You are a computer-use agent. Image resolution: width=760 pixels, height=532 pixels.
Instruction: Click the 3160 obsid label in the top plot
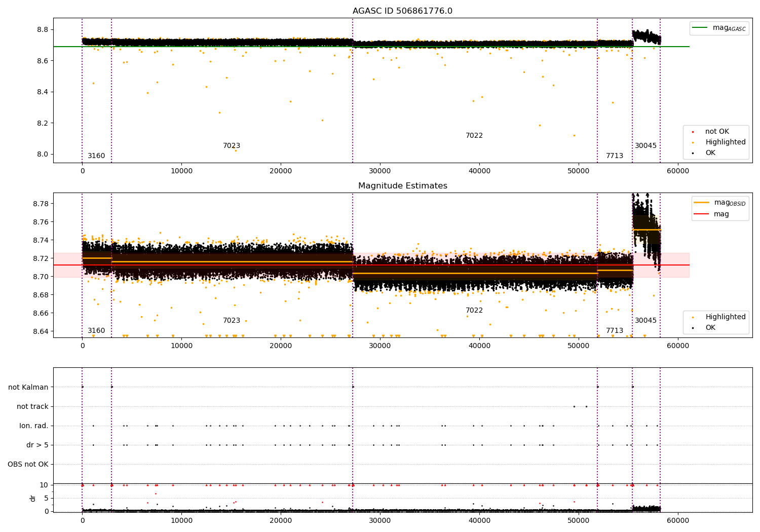(96, 156)
